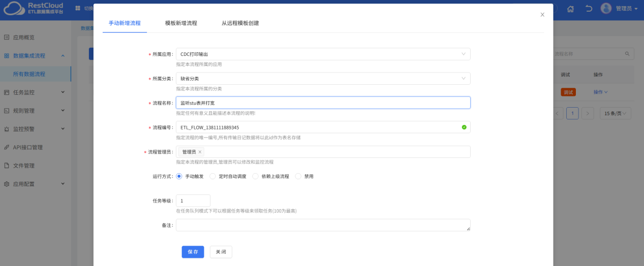The image size is (644, 266).
Task: Switch to 从远程模板创建 tab
Action: point(240,23)
